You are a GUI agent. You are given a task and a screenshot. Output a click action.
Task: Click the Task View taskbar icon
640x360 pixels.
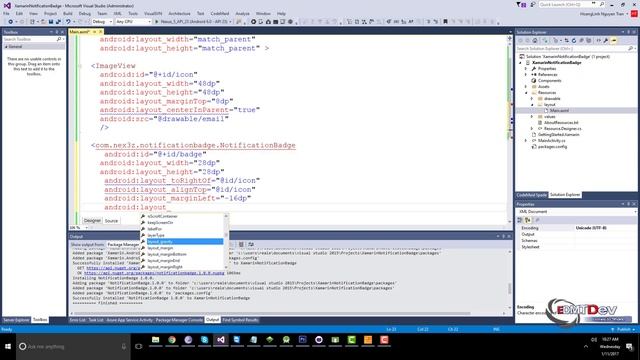[x=139, y=347]
